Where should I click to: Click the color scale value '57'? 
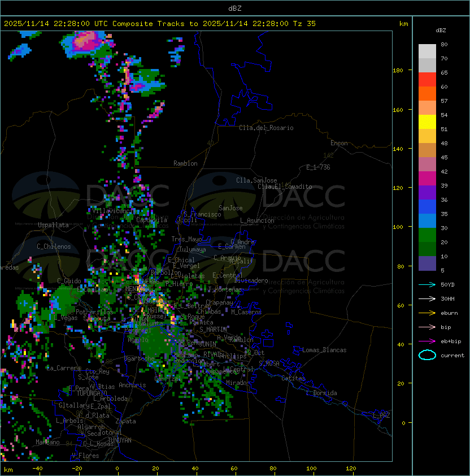pyautogui.click(x=444, y=101)
